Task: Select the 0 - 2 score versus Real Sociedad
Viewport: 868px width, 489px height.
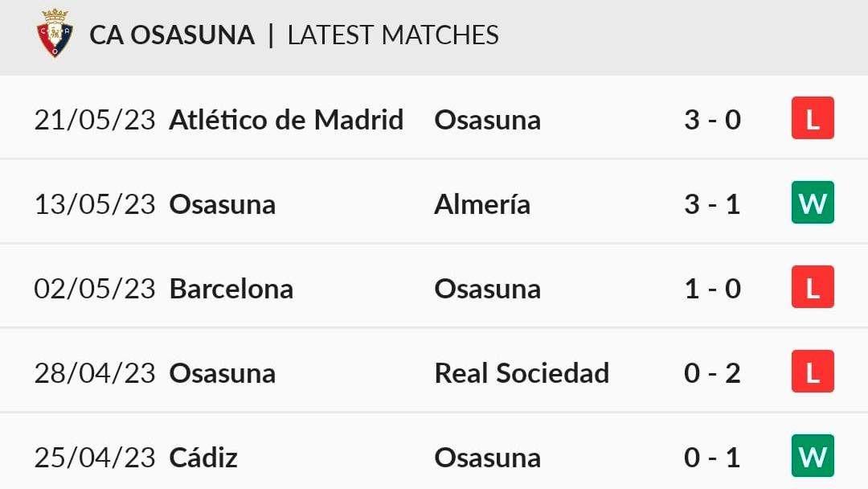Action: tap(712, 372)
